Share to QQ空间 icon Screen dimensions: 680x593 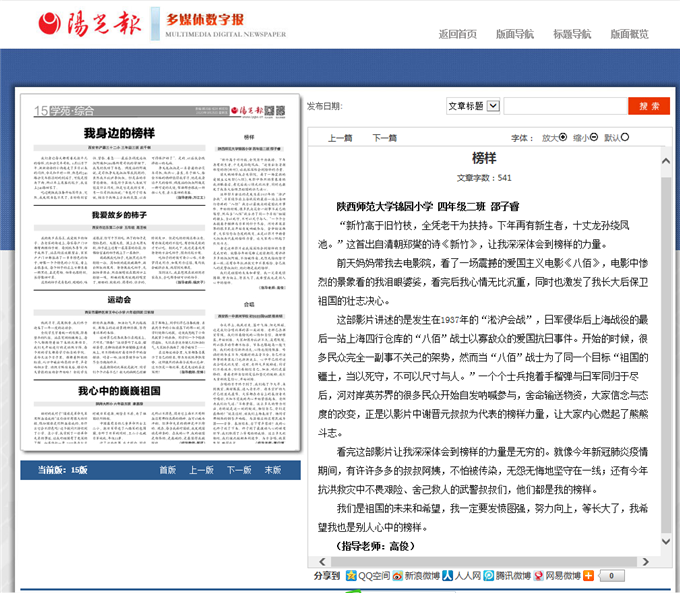[351, 576]
